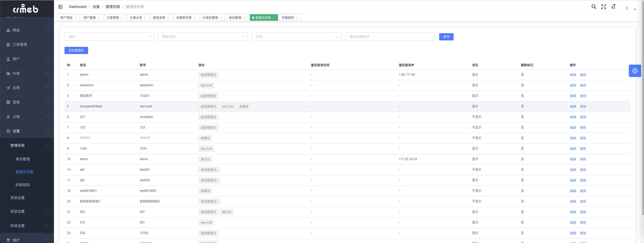Click the 分销 icon in sidebar
Viewport: 644px width, 243px height.
pos(8,117)
